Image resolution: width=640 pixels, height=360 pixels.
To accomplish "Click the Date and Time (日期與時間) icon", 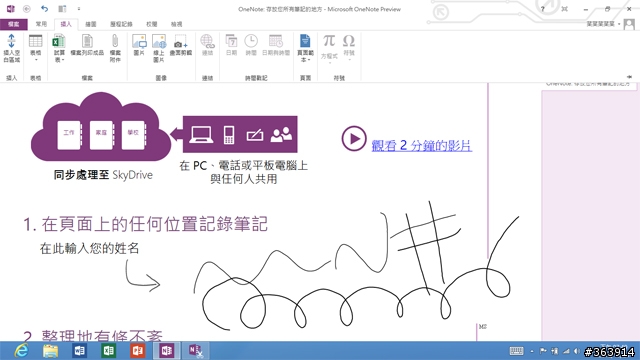I will coord(276,41).
